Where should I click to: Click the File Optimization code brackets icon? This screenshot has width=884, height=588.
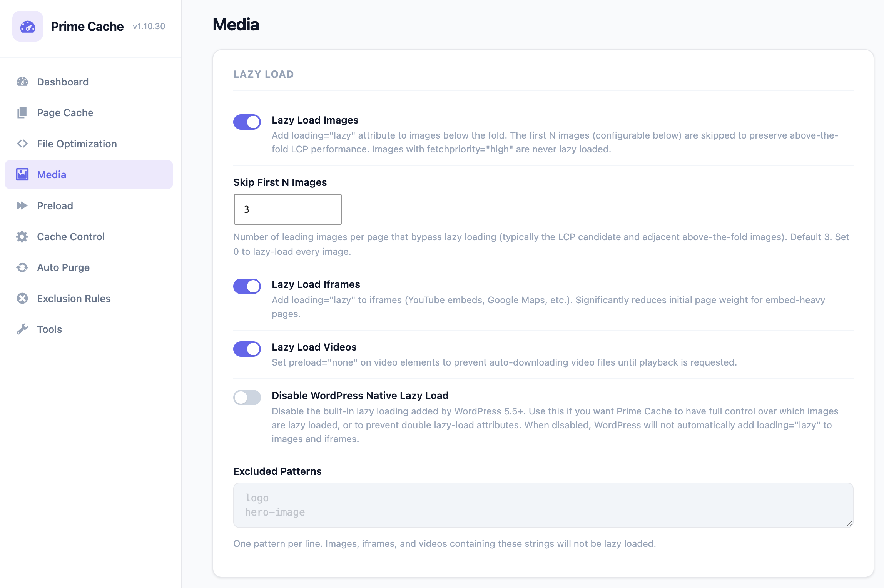tap(22, 144)
